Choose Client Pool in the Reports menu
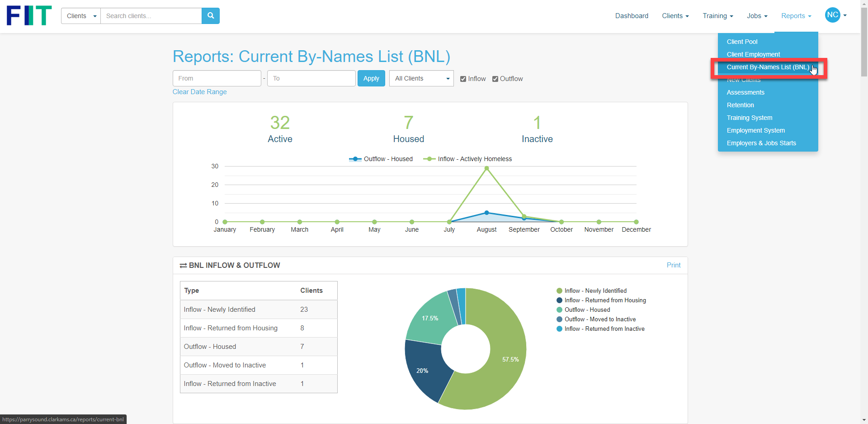Viewport: 868px width, 424px height. point(742,42)
